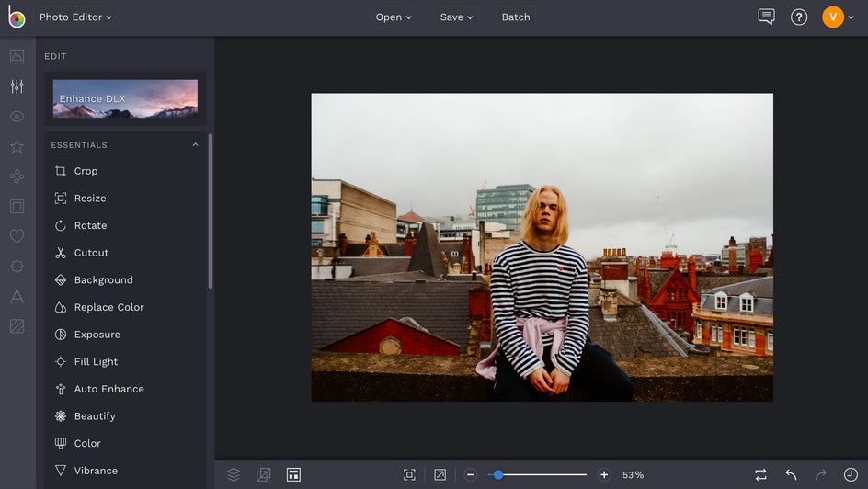
Task: Toggle fit-to-screen view button
Action: (409, 474)
